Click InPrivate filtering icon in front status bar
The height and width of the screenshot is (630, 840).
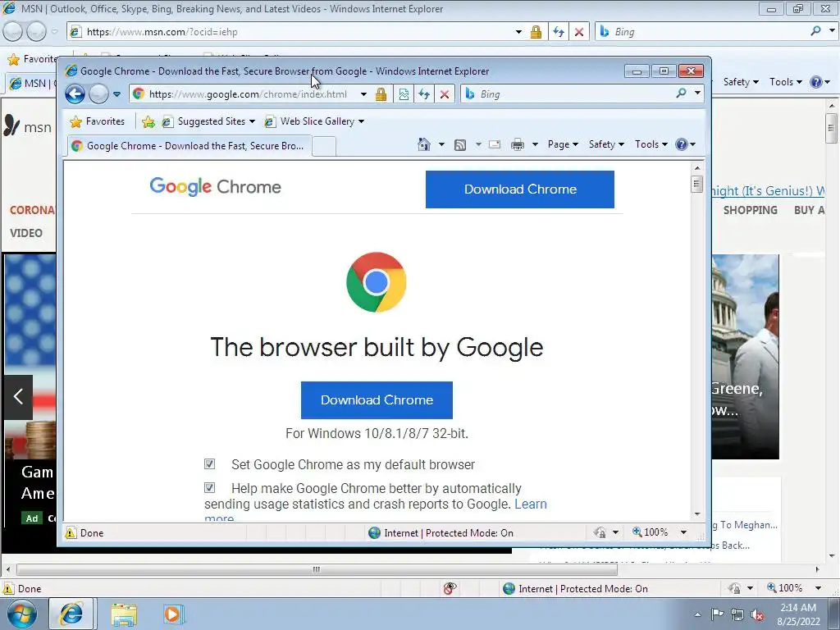[x=600, y=532]
